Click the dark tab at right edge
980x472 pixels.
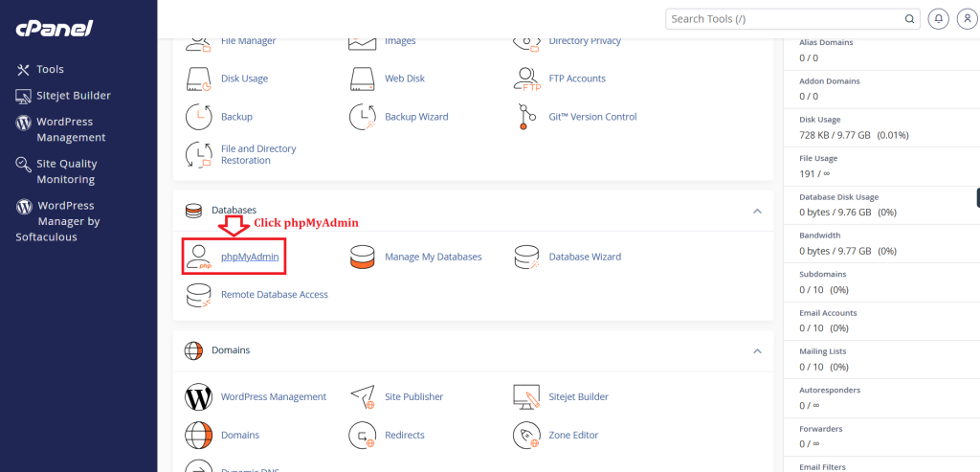tap(977, 197)
